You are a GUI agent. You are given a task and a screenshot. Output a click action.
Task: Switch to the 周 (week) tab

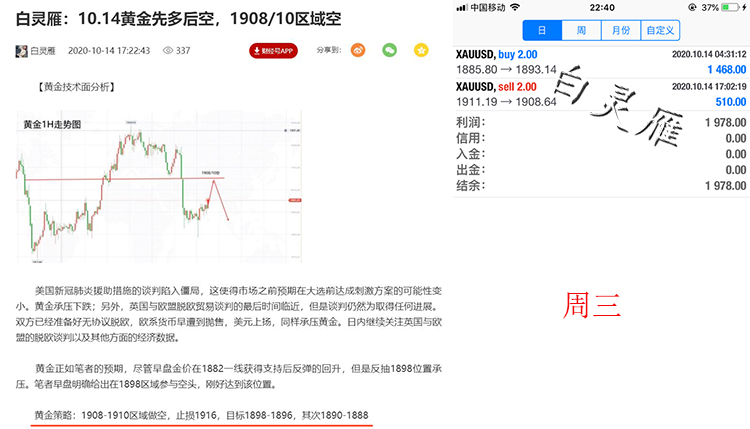click(580, 31)
